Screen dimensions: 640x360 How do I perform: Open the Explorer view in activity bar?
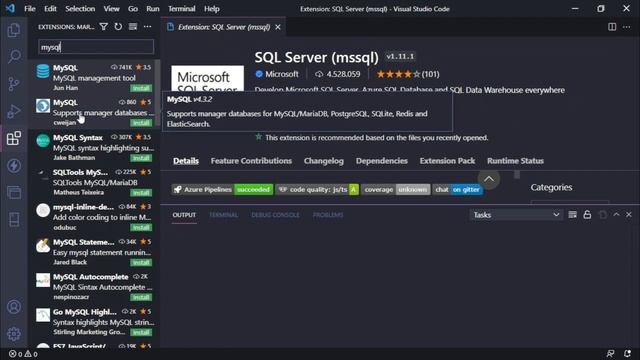coord(14,30)
